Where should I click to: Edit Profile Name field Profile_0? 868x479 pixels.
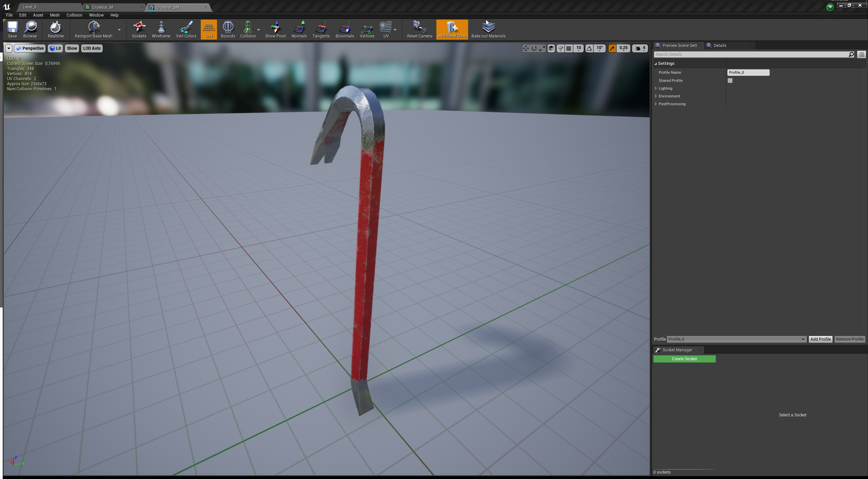click(x=748, y=72)
